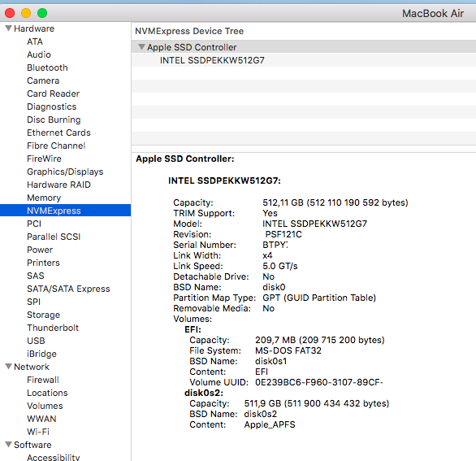Open the iBridge entry
Screen dimensions: 476x461
pos(41,354)
